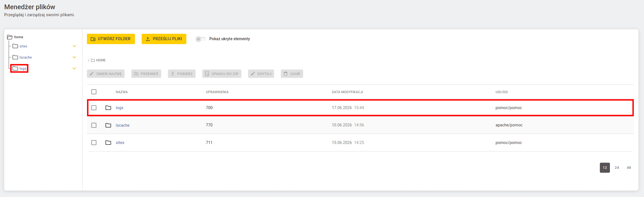Expand the logs folder chevron in sidebar
644x197 pixels.
pyautogui.click(x=74, y=68)
